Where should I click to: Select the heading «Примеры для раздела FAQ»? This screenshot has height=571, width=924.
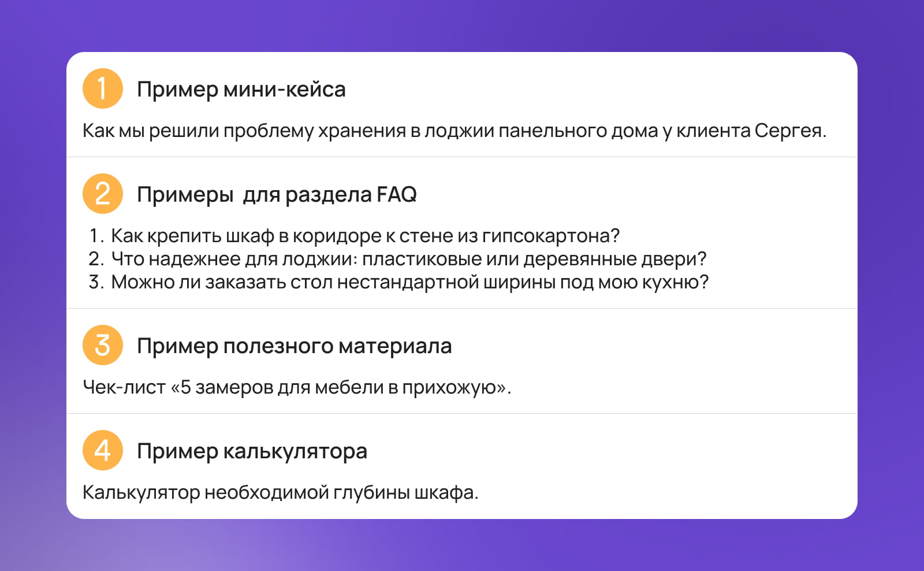tap(276, 195)
